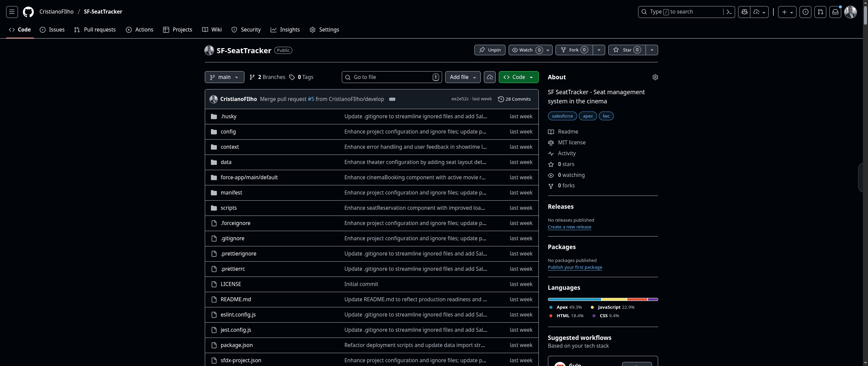Open the 28 Commits history link
This screenshot has height=366, width=868.
click(514, 99)
